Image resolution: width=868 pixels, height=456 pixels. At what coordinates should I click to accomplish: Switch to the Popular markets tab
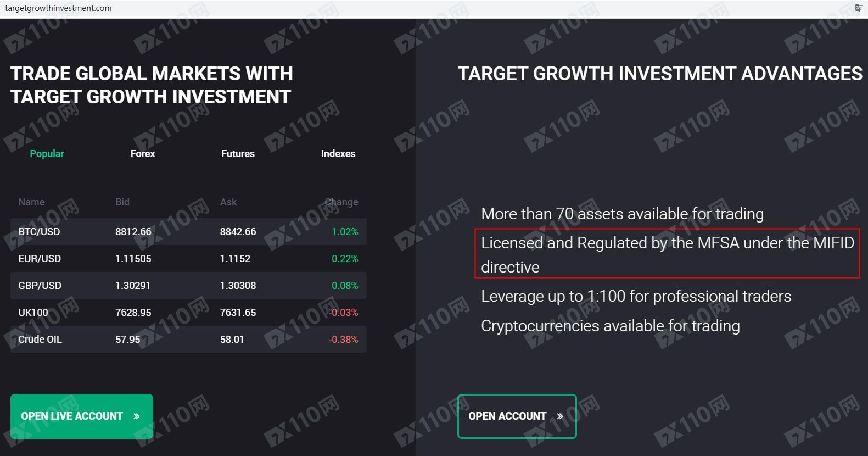(x=47, y=154)
